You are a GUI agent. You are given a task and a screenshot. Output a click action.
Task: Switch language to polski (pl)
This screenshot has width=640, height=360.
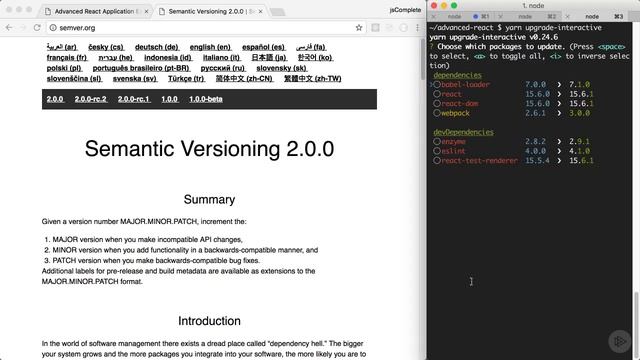click(x=64, y=68)
